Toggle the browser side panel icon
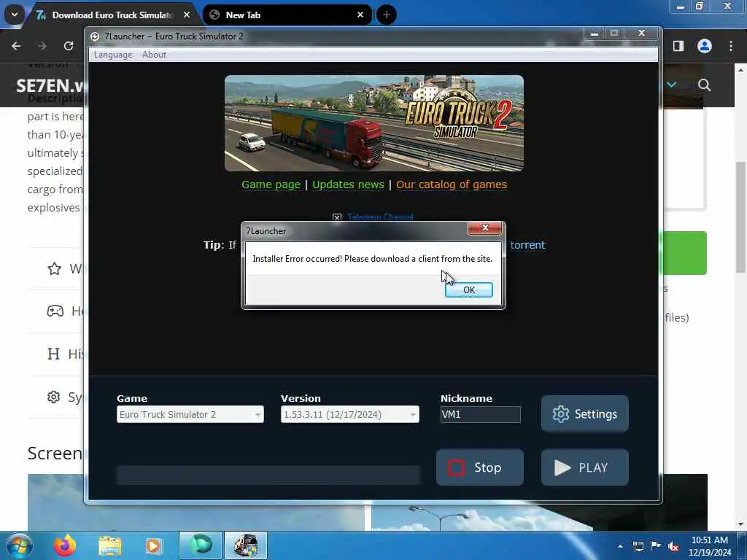This screenshot has height=560, width=747. click(678, 46)
